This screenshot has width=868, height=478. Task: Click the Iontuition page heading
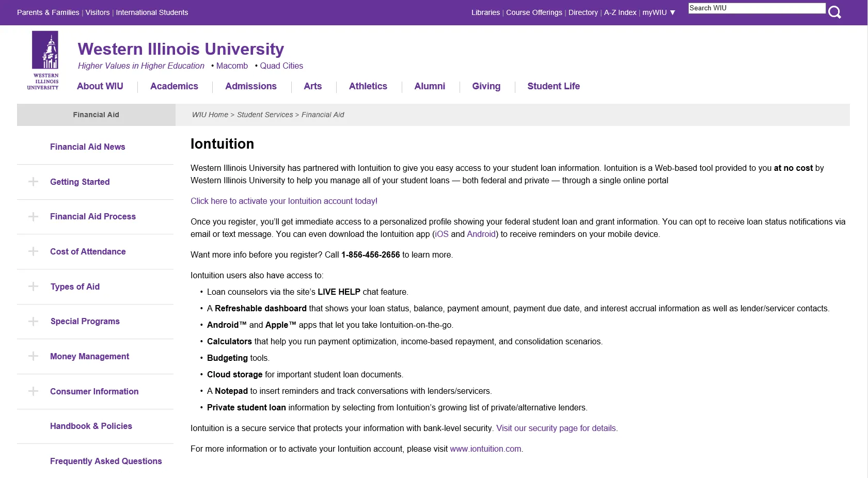tap(222, 144)
